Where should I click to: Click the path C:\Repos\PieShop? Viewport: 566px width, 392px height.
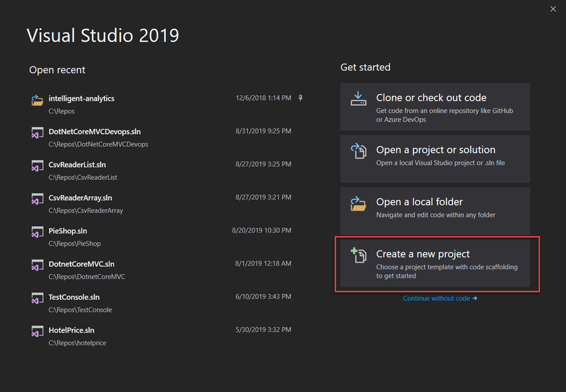[x=75, y=244]
